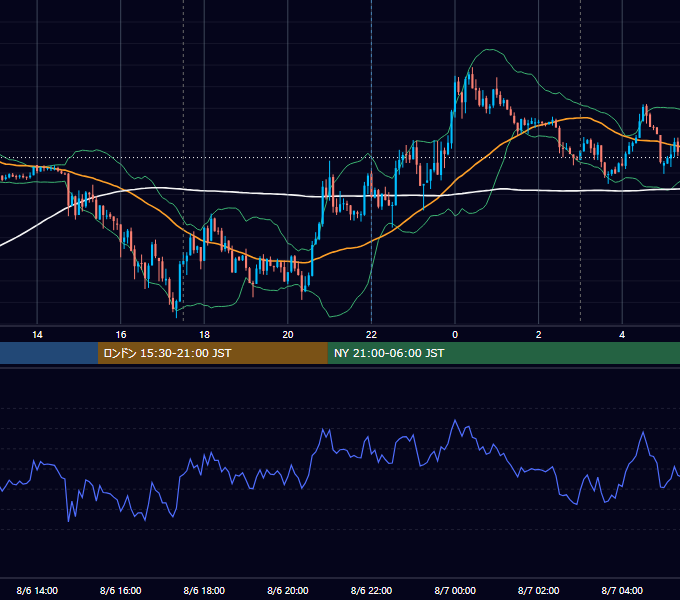
Task: Click the 2 hour label on price chart axis
Action: (x=539, y=335)
